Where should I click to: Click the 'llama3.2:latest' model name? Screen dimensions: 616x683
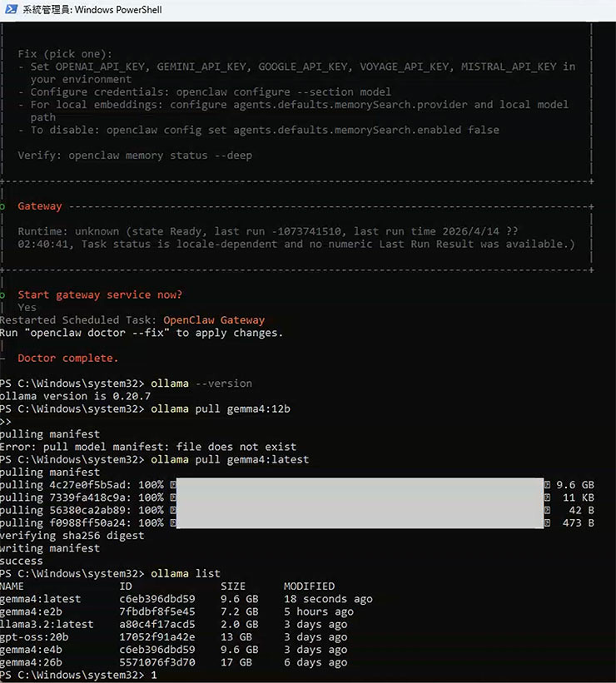47,624
